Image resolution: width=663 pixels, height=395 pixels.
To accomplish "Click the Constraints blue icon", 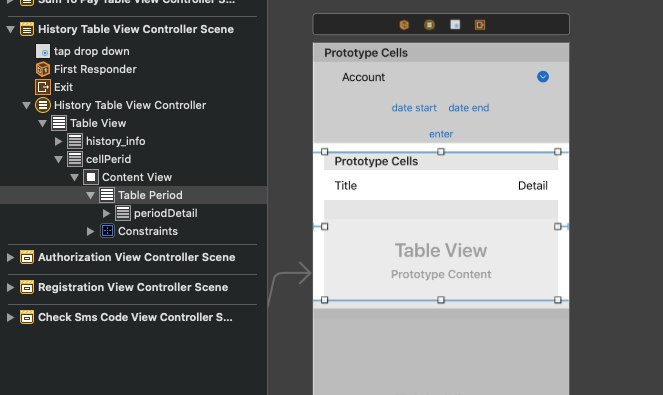I will click(107, 231).
